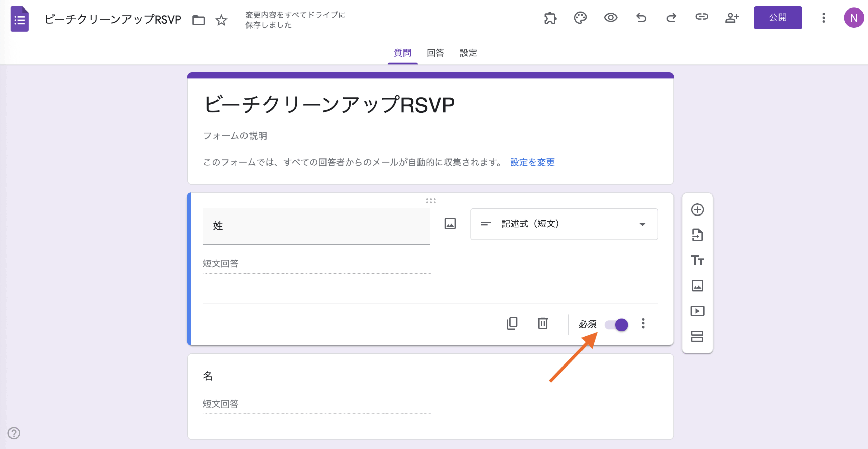Click the add video icon

coord(697,311)
